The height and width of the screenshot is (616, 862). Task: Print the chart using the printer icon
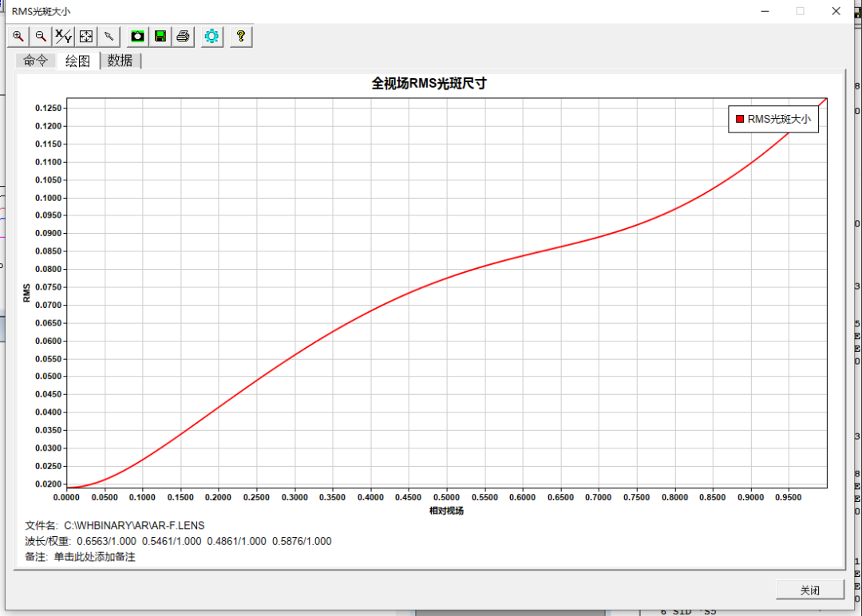(x=183, y=36)
